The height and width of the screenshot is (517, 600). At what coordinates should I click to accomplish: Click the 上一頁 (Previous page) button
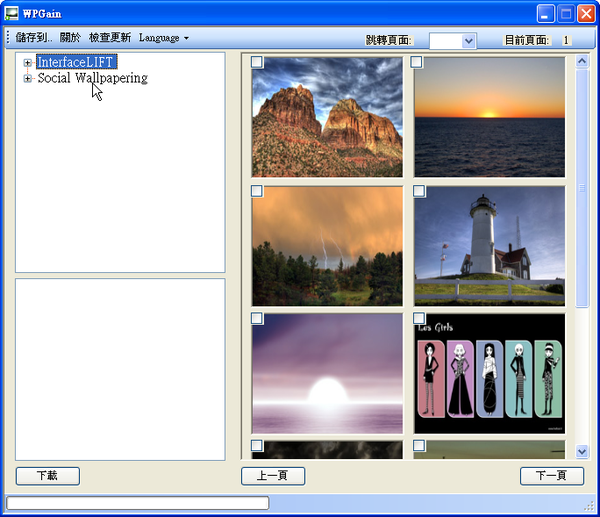click(x=273, y=476)
